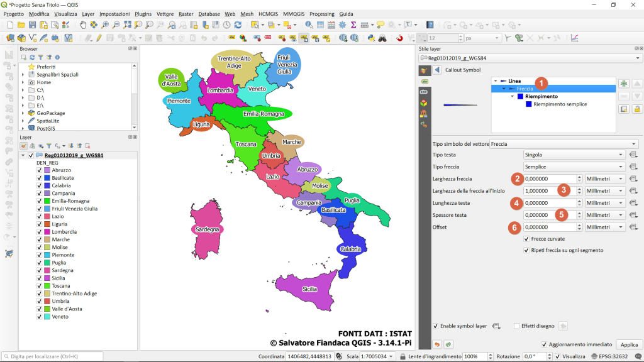Open the Tipo freccia dropdown
The image size is (644, 362).
tap(573, 167)
